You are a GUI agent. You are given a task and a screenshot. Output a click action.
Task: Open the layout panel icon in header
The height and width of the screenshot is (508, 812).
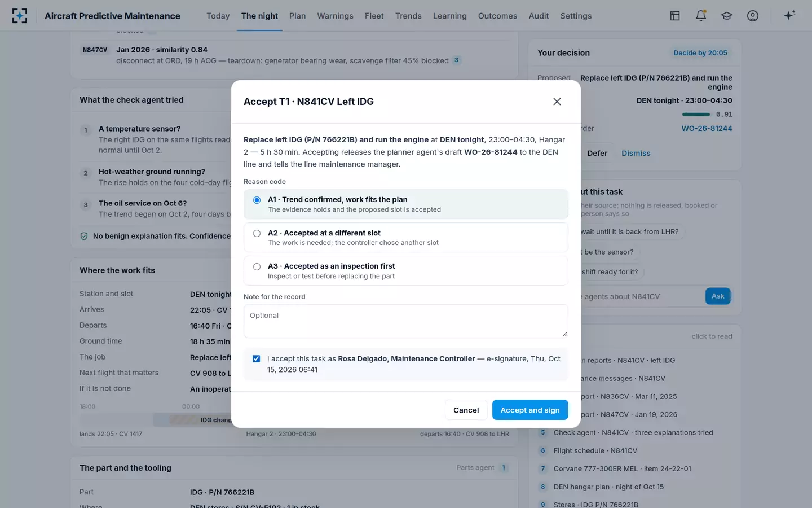675,16
